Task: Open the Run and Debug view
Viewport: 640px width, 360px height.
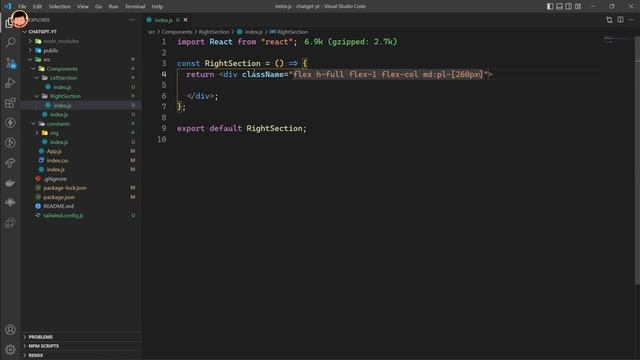Action: 11,82
